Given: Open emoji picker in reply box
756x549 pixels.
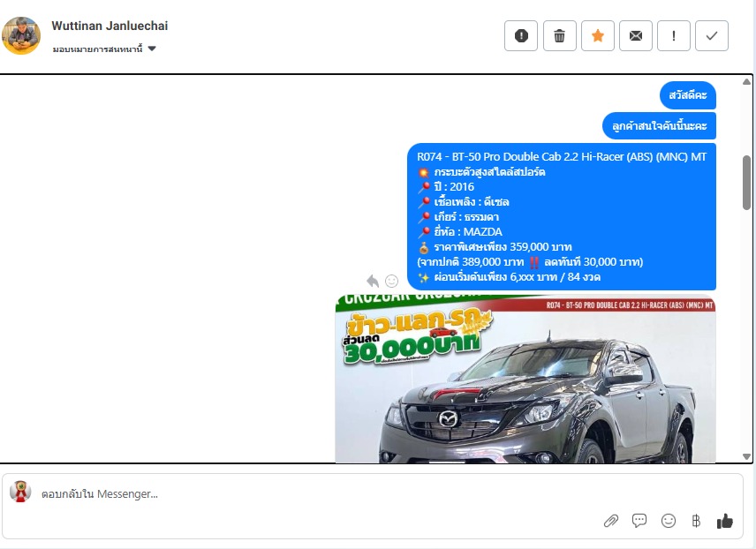Looking at the screenshot, I should coord(669,521).
